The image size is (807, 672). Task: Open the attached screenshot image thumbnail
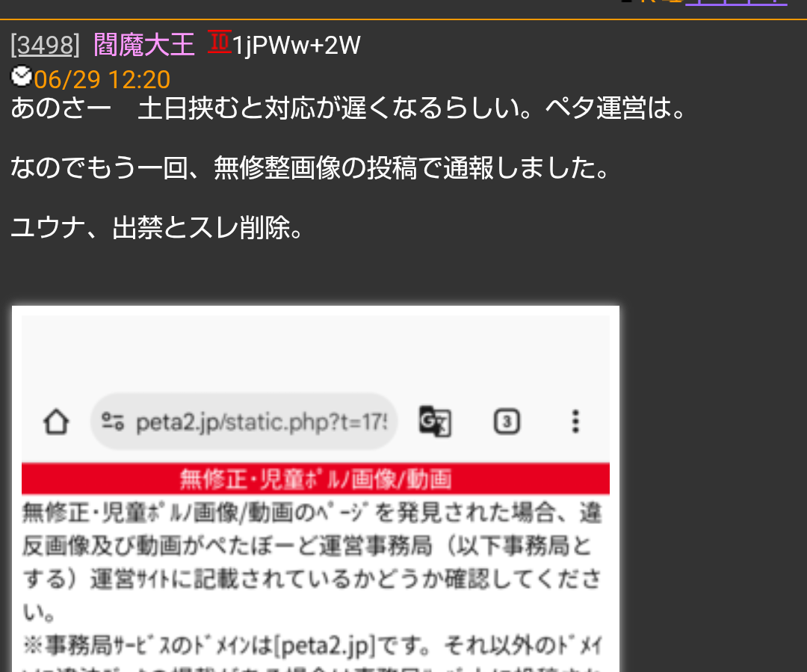pyautogui.click(x=315, y=489)
